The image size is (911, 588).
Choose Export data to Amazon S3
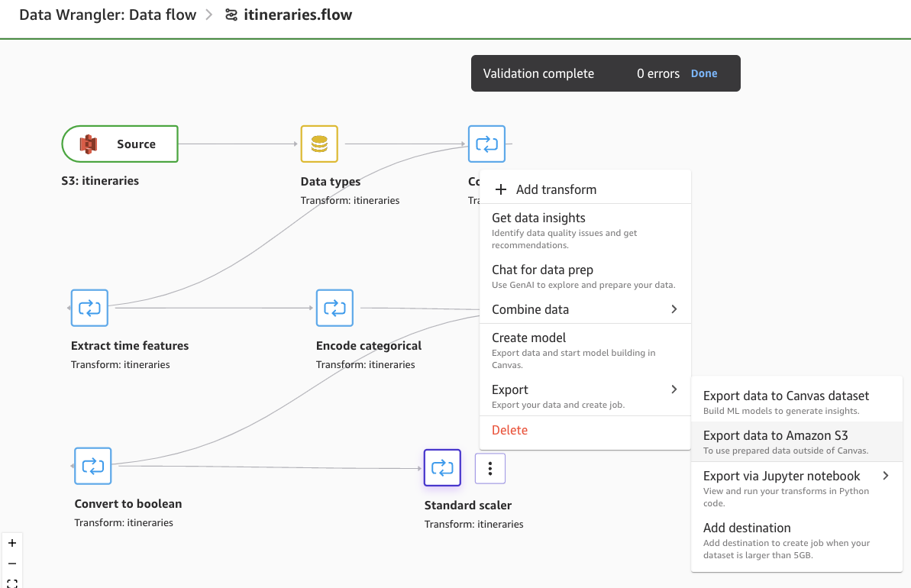796,442
